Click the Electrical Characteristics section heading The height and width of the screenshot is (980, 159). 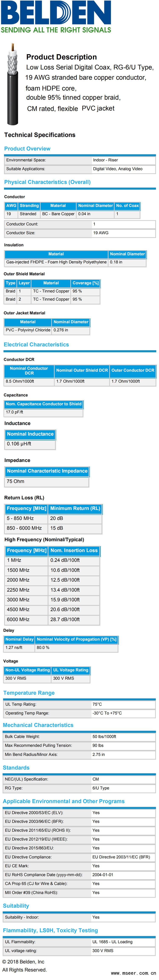[36, 345]
